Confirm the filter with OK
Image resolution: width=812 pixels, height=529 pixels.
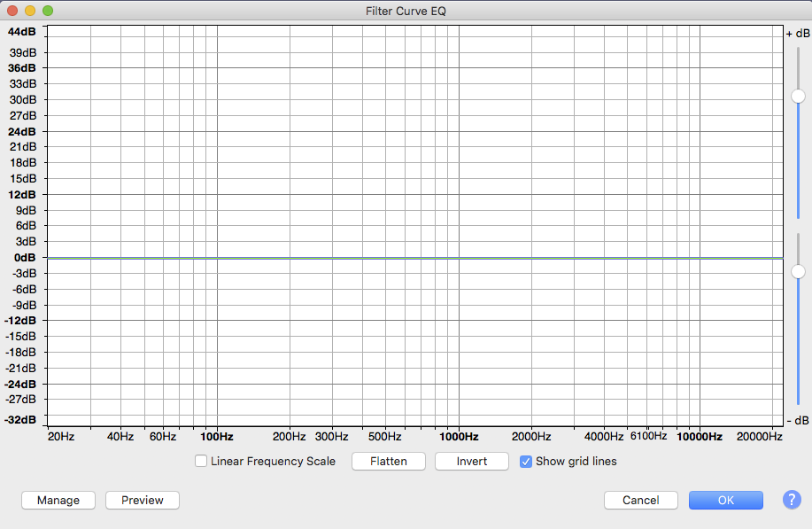coord(725,500)
